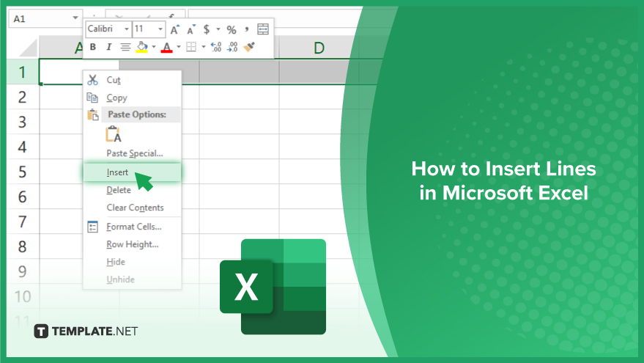Viewport: 644px width, 363px height.
Task: Apply the red font color button
Action: point(167,47)
